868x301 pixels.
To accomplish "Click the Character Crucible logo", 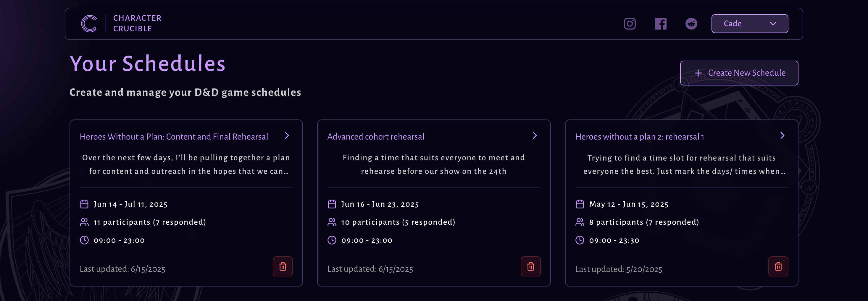I will (89, 23).
